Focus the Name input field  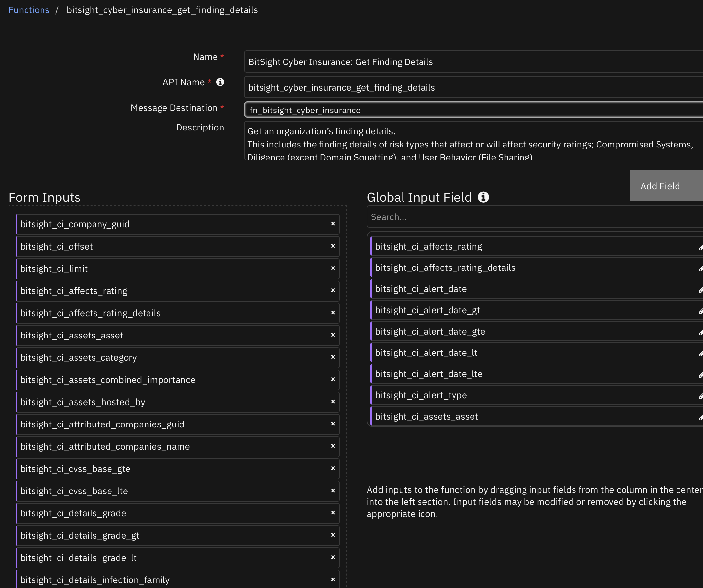pyautogui.click(x=473, y=61)
